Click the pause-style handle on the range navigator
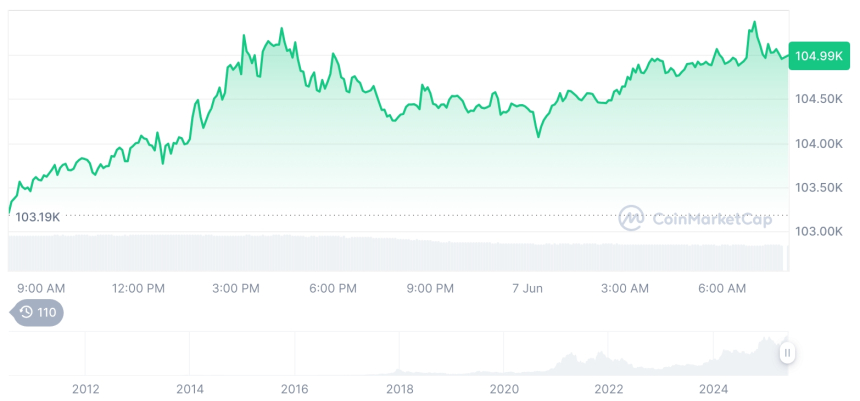This screenshot has height=401, width=860. (x=788, y=353)
